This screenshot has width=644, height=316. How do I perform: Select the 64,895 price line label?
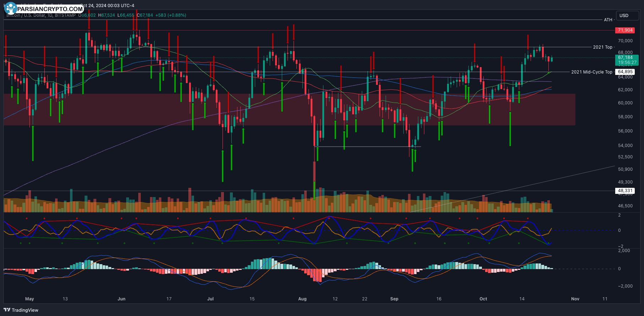tap(625, 72)
